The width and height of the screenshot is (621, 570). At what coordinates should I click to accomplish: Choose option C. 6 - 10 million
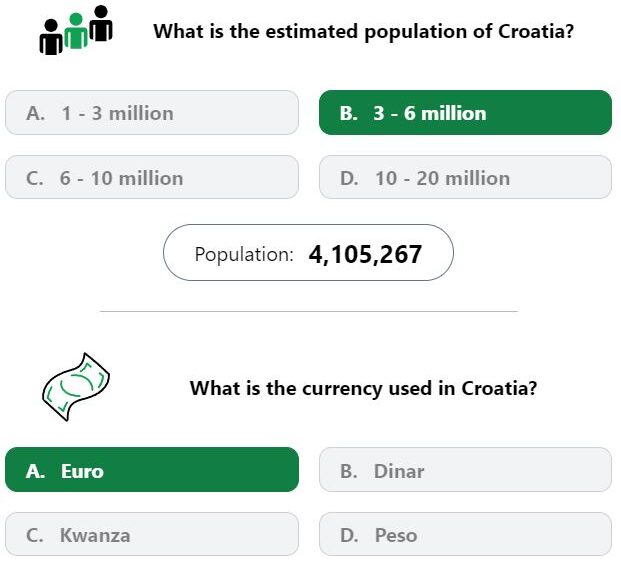pos(152,177)
